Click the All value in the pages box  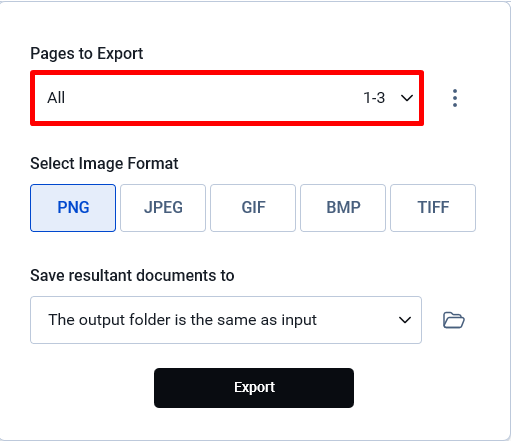pos(56,98)
